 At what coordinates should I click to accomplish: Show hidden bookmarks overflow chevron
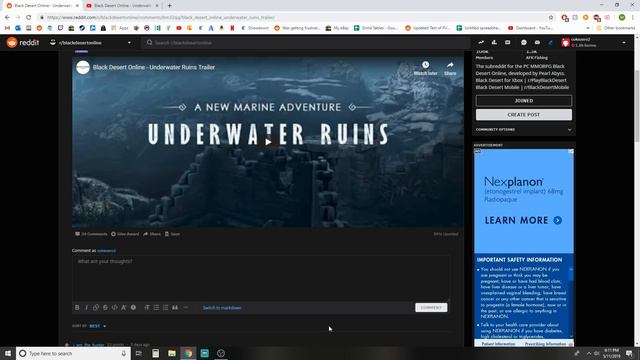(588, 28)
